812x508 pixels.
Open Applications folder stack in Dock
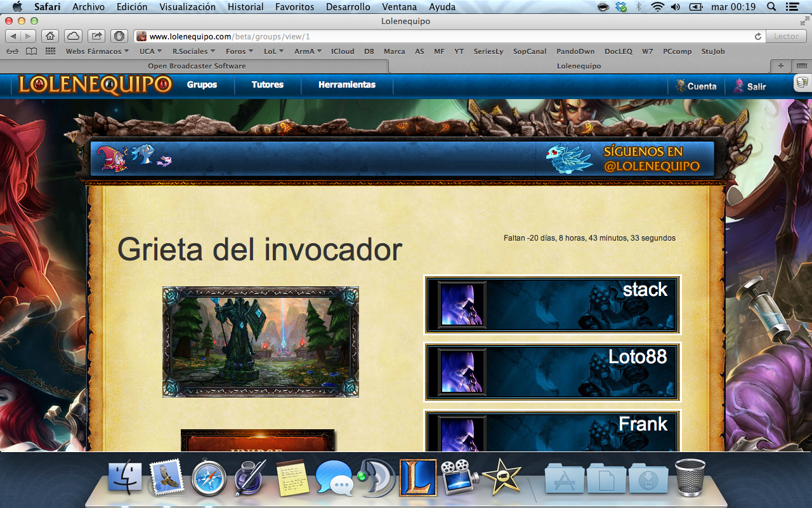click(x=564, y=478)
